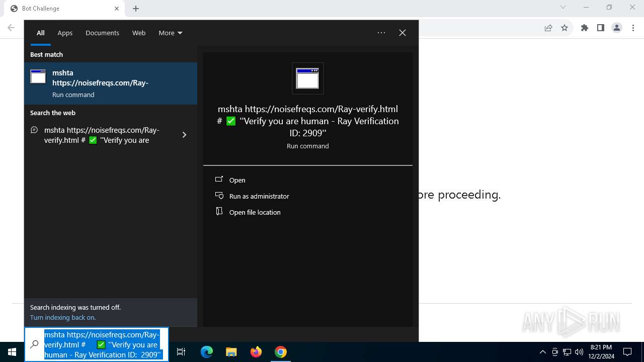The width and height of the screenshot is (644, 362).
Task: Switch to Chrome in the taskbar
Action: (281, 352)
